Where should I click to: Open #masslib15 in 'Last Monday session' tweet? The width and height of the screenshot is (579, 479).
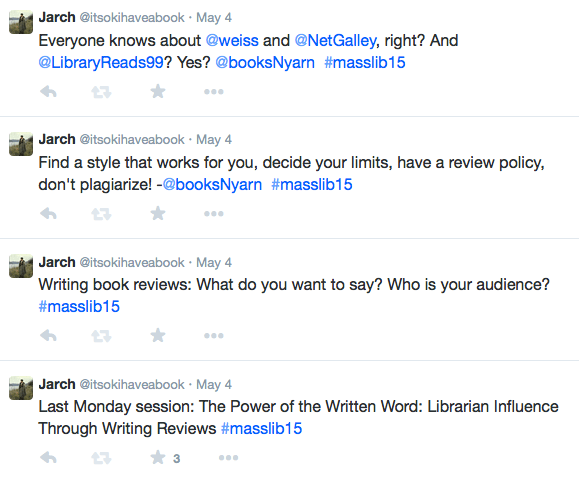tap(261, 429)
